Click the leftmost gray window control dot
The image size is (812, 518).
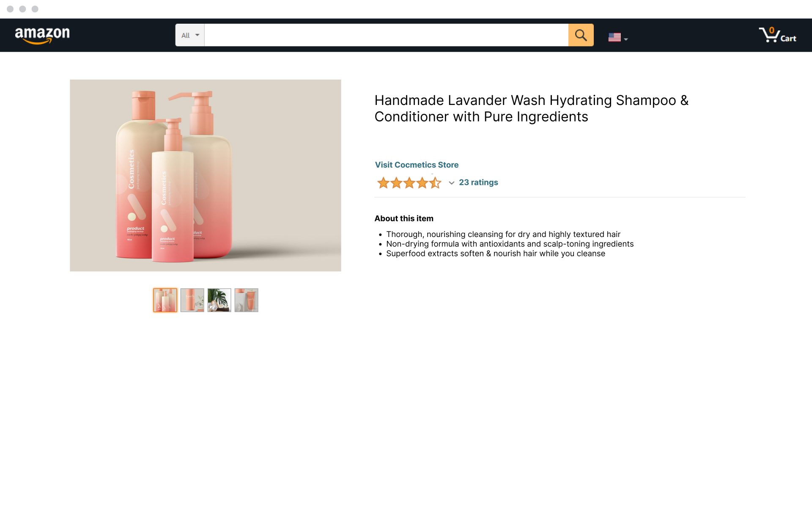click(x=10, y=9)
